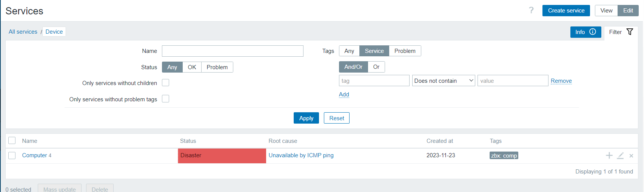Select the Computer 4 row checkbox
The width and height of the screenshot is (644, 192).
coord(12,155)
